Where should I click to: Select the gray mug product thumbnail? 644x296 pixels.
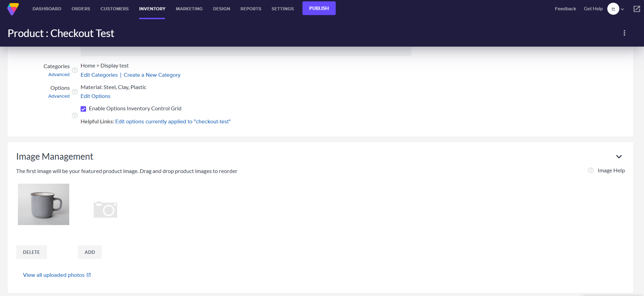(x=44, y=204)
